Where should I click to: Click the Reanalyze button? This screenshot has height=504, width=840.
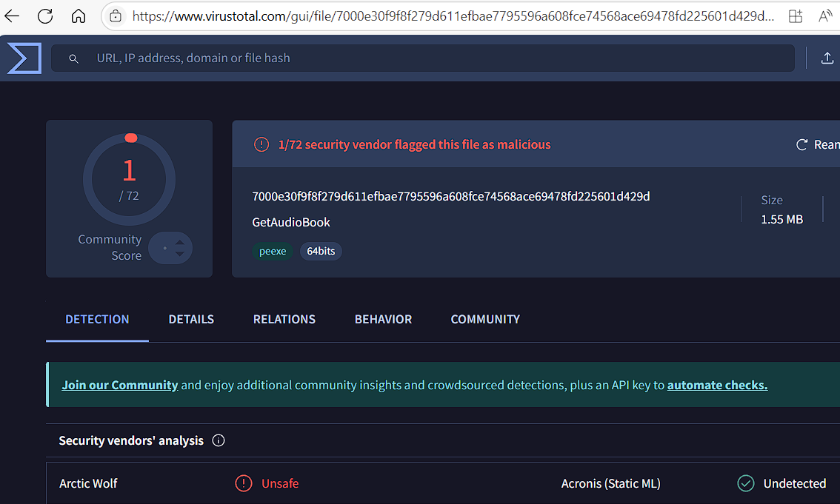pyautogui.click(x=817, y=144)
